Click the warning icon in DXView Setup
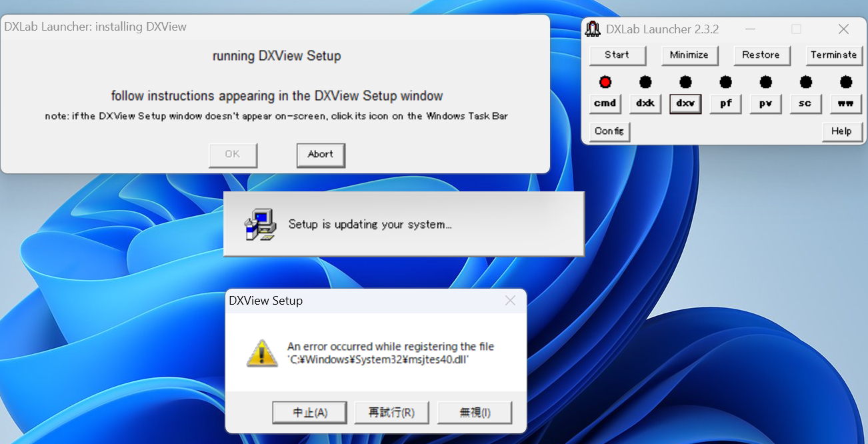The width and height of the screenshot is (868, 444). (x=262, y=353)
